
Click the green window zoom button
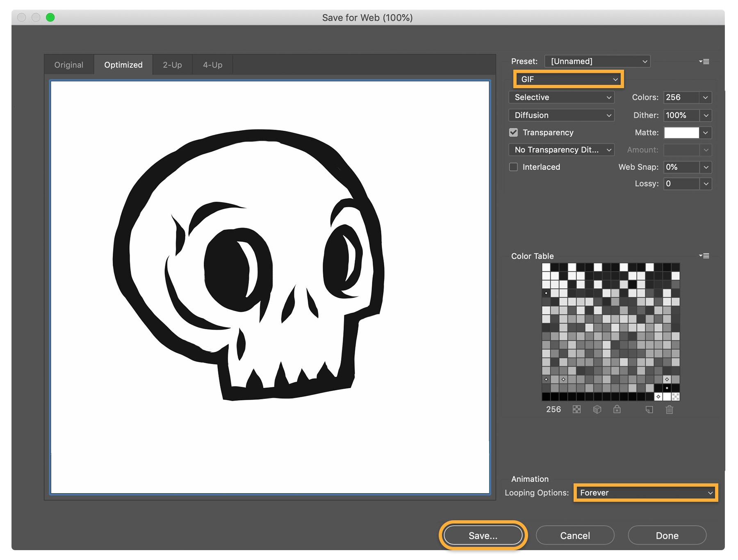click(50, 17)
